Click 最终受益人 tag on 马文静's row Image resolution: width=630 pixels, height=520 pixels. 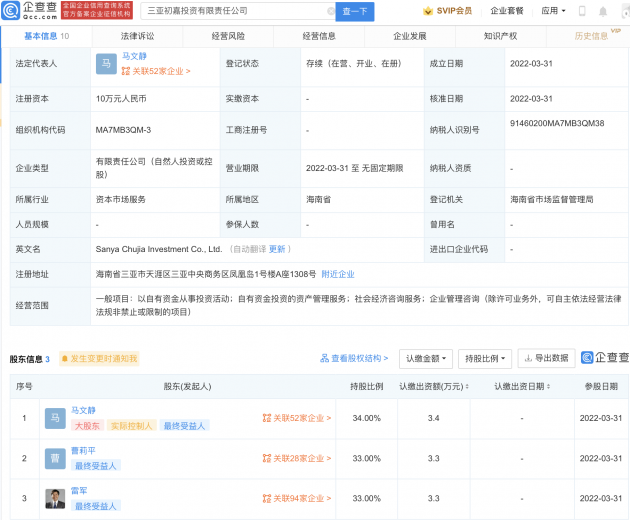click(184, 426)
